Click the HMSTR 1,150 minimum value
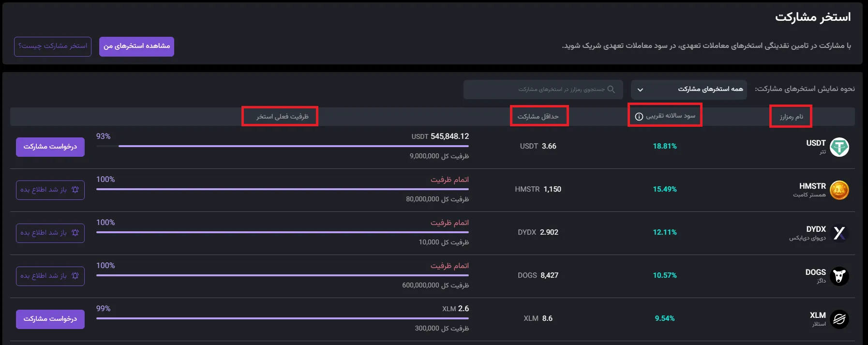Screen dimensions: 868x345 (x=538, y=189)
